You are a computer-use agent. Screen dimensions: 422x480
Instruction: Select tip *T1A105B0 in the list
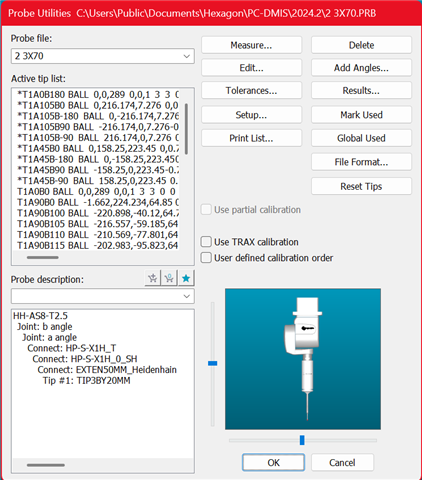click(x=98, y=105)
